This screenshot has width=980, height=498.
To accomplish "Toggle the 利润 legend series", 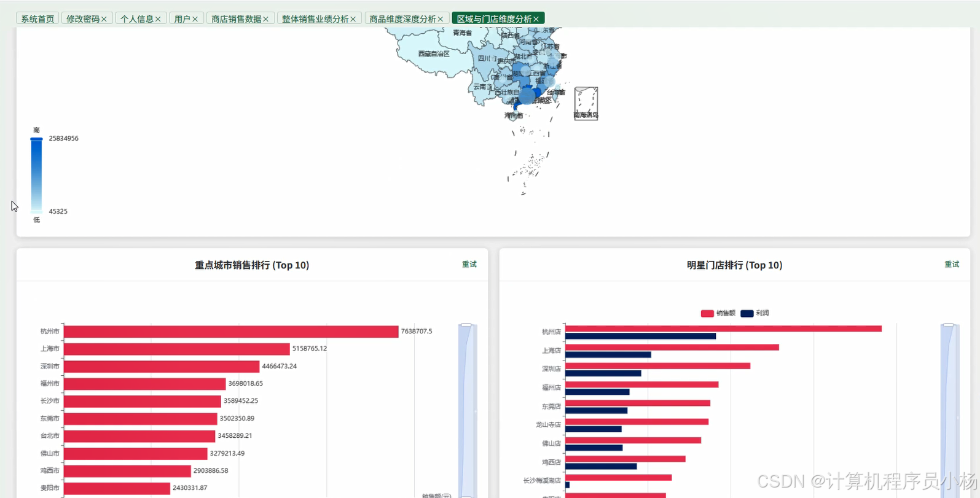I will pyautogui.click(x=755, y=313).
